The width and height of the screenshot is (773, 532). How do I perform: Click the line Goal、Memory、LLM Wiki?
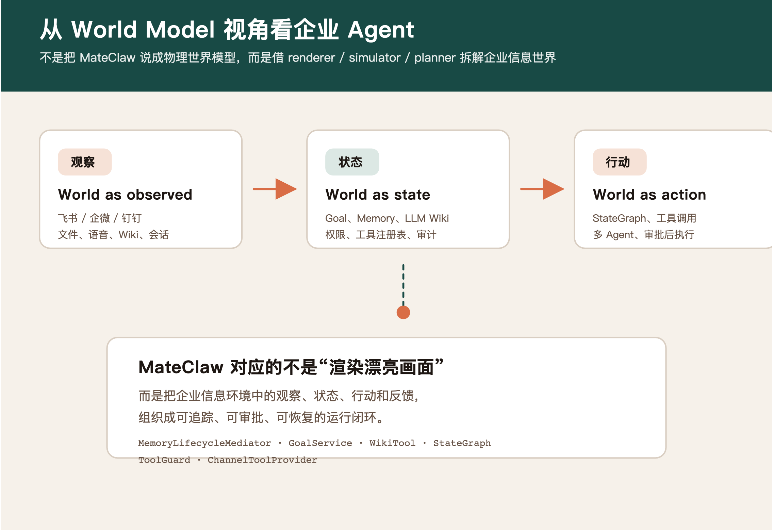pyautogui.click(x=387, y=218)
